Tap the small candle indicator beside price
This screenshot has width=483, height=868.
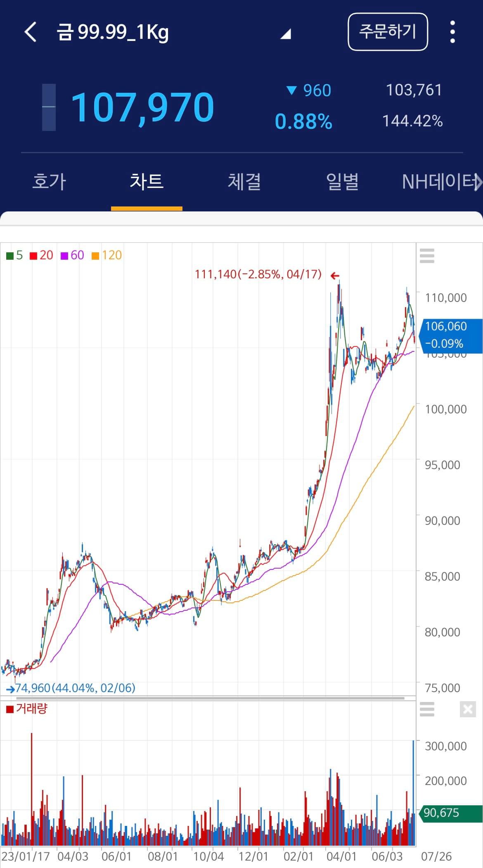point(49,107)
